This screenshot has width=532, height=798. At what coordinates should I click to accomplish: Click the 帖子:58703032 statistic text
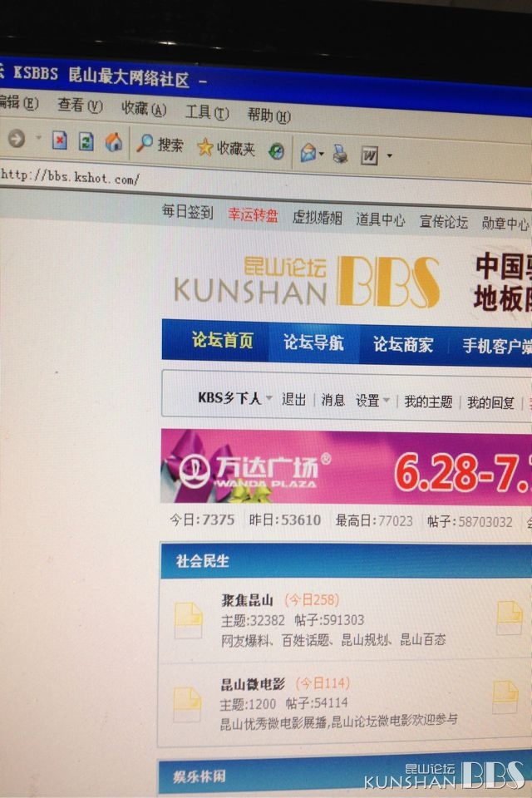pyautogui.click(x=470, y=522)
